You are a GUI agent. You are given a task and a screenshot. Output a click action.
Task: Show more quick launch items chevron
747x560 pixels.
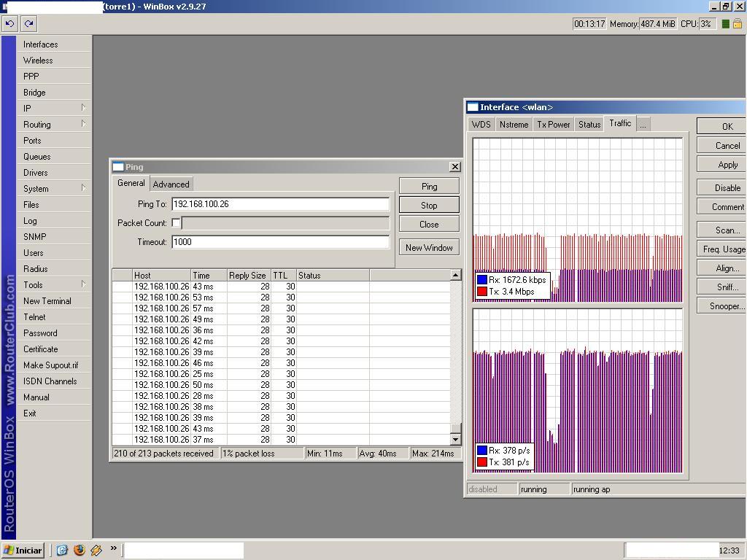tap(114, 548)
